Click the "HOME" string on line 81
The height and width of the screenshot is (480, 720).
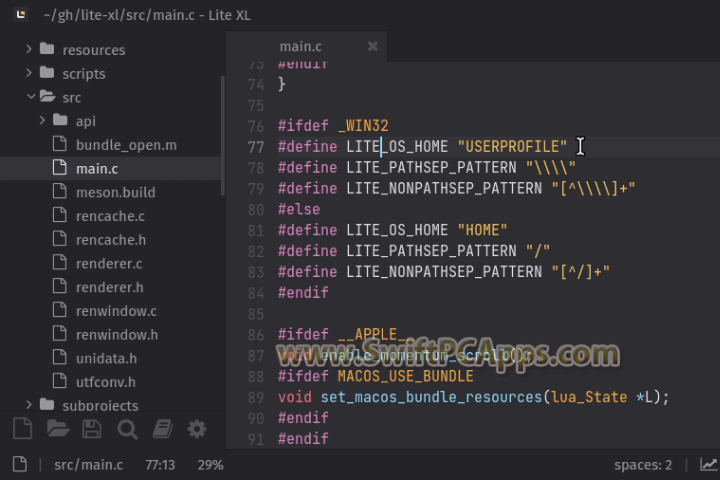pyautogui.click(x=482, y=230)
